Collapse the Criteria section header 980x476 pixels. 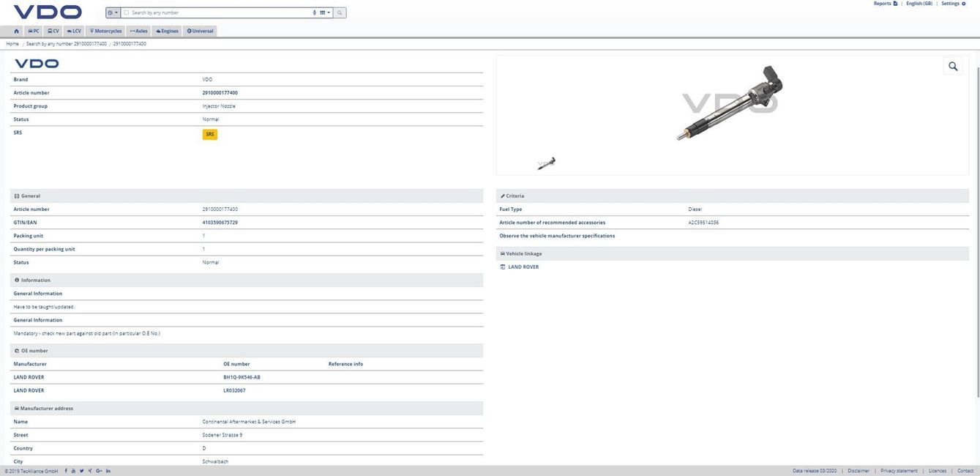(x=733, y=196)
